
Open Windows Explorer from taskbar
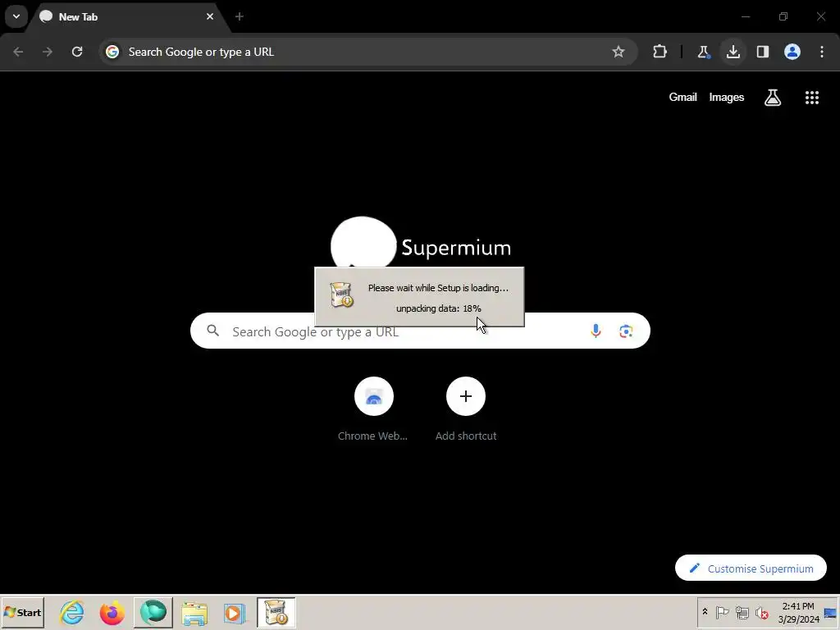tap(194, 612)
